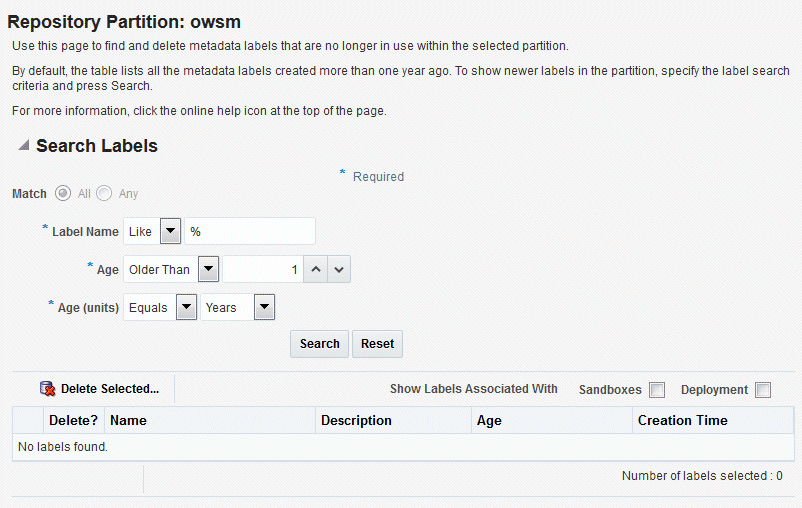Sort by the Age column header
Image resolution: width=802 pixels, height=508 pixels.
coord(489,421)
